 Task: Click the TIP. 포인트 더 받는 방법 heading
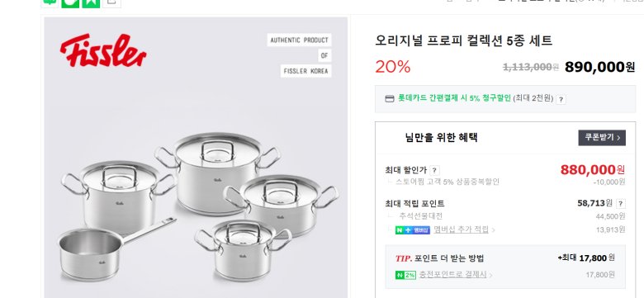439,258
